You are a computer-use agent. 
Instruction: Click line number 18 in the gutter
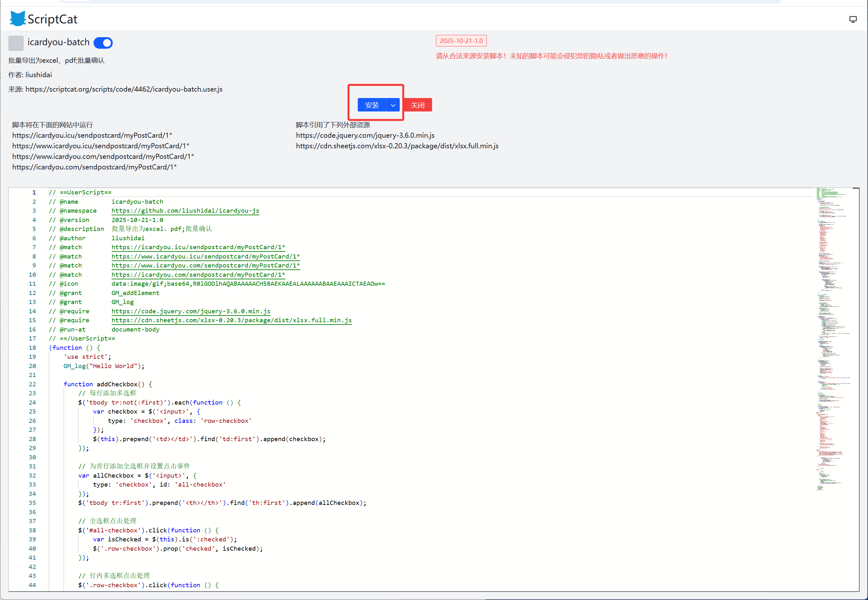(x=33, y=348)
